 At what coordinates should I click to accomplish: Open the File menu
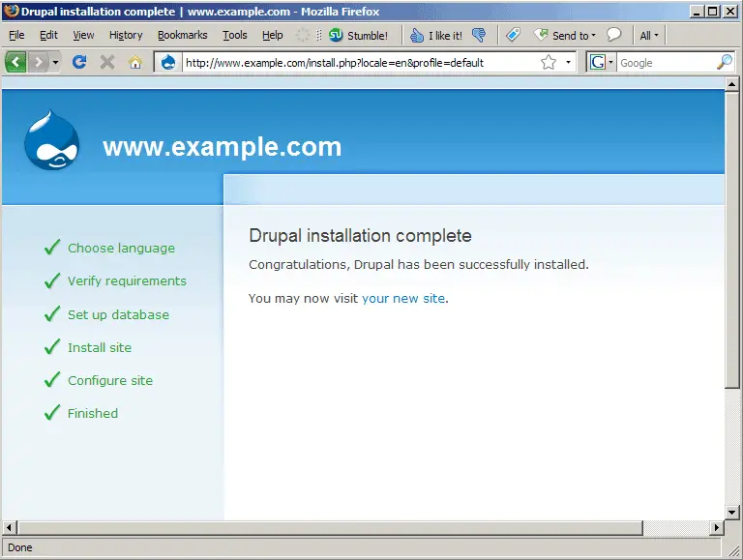(16, 35)
